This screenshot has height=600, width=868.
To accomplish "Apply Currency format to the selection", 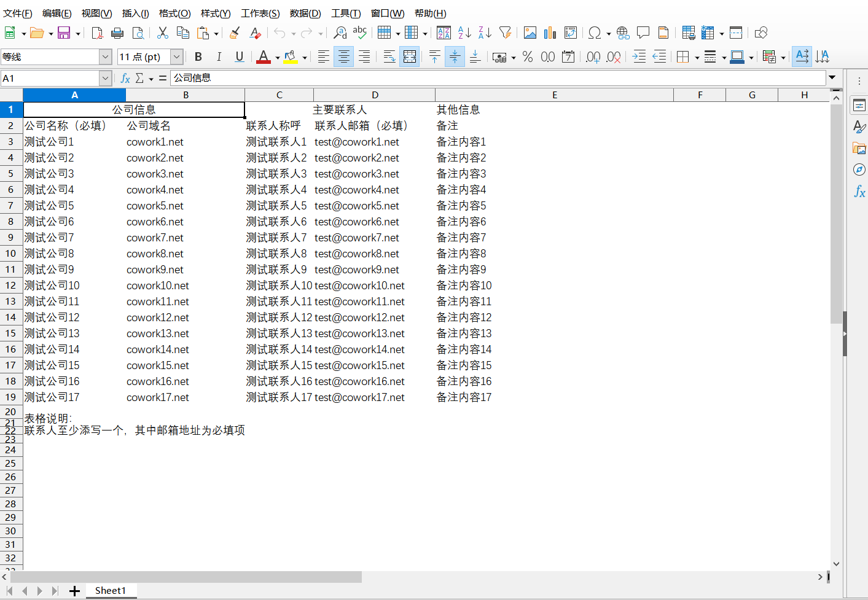I will tap(499, 56).
